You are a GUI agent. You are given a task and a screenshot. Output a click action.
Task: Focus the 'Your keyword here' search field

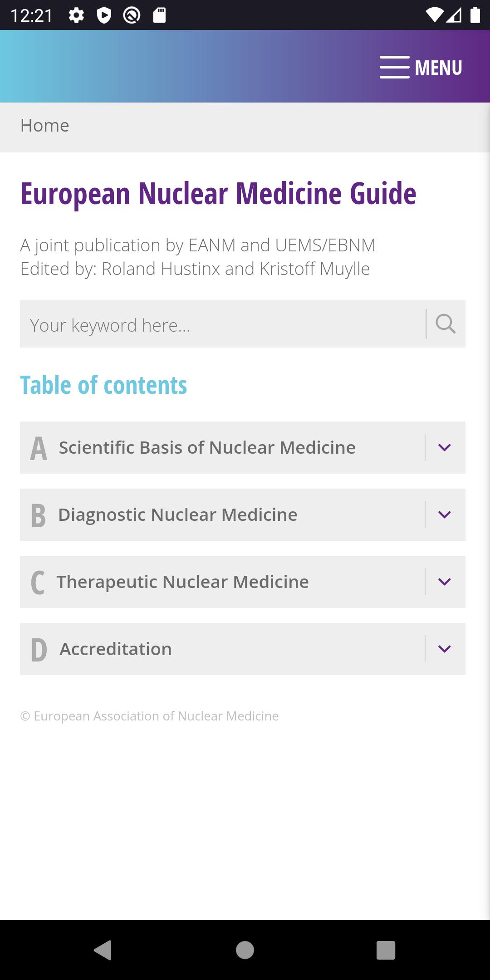(x=222, y=324)
